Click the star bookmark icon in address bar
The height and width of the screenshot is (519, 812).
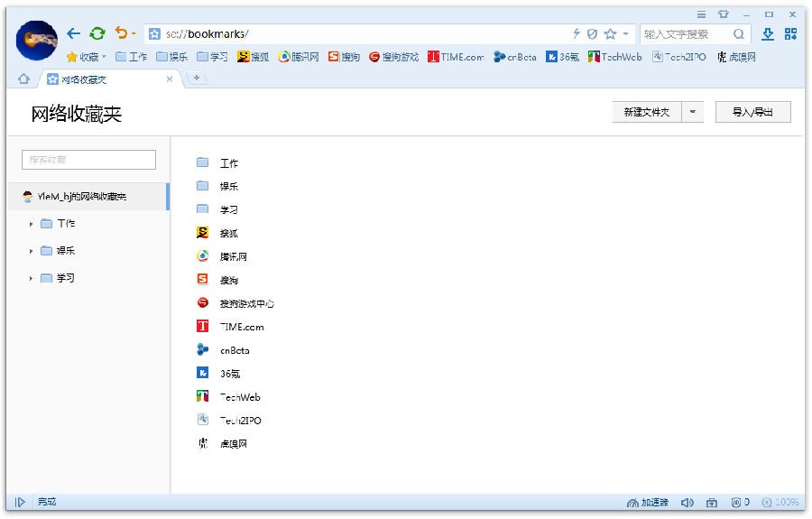click(611, 34)
